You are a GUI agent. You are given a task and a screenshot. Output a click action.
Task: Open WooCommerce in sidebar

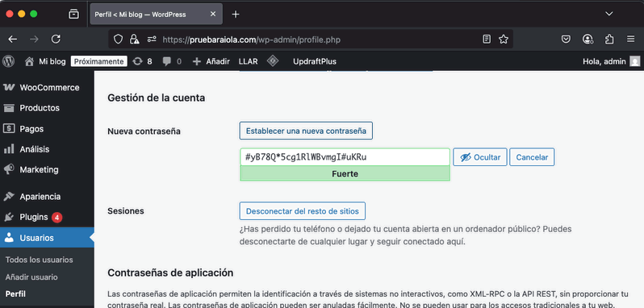(47, 88)
